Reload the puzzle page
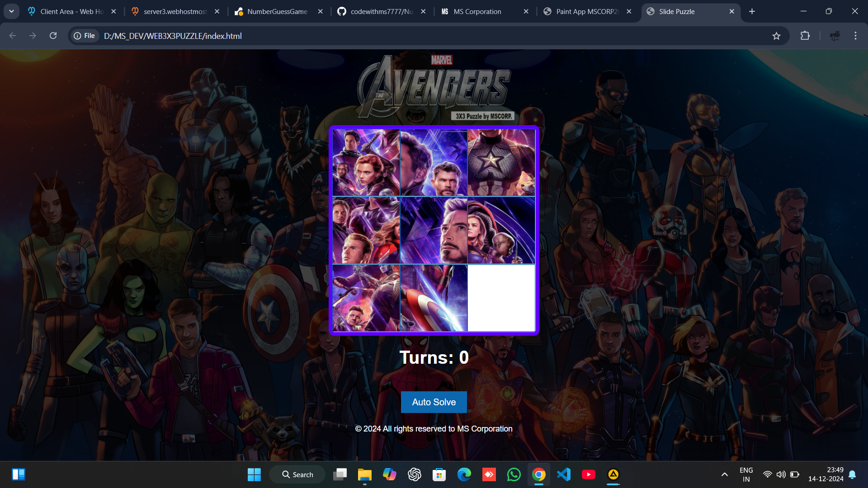Screen dimensions: 868x488 (53, 36)
